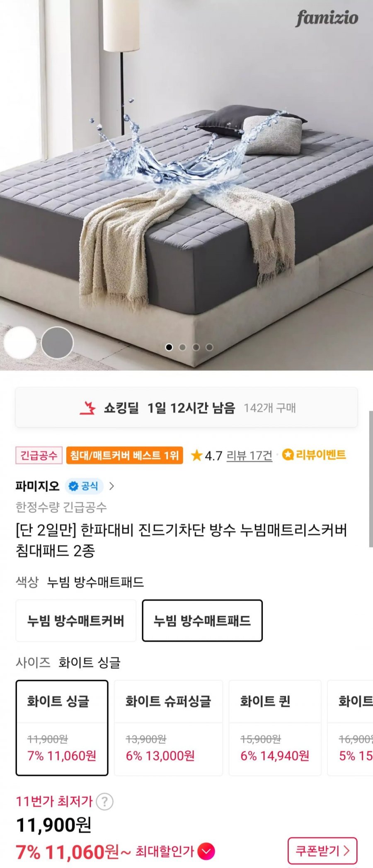Tap the red Shocking Deal lightning icon
The image size is (373, 868).
pyautogui.click(x=87, y=408)
